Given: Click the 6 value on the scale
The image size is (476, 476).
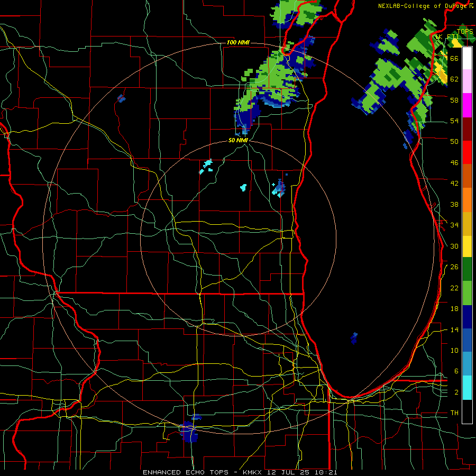Looking at the screenshot, I should [456, 371].
